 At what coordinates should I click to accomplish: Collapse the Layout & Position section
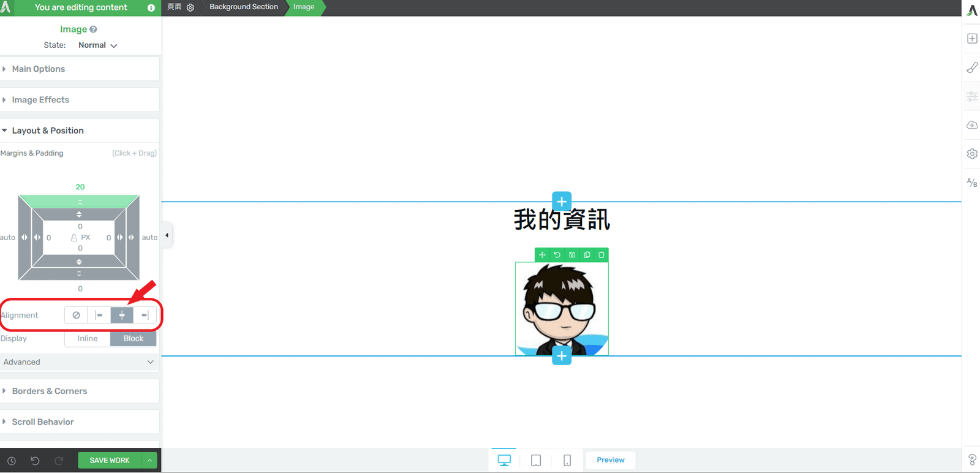[80, 131]
